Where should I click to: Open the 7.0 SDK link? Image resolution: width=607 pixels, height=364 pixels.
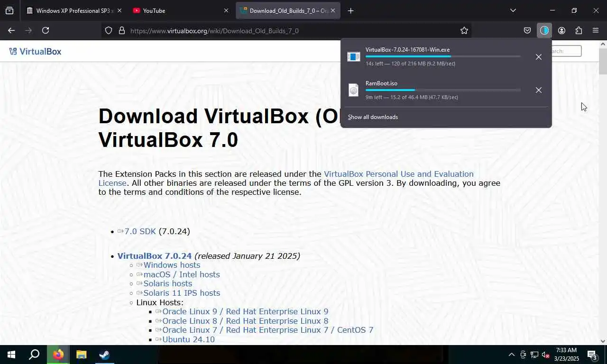pos(140,231)
